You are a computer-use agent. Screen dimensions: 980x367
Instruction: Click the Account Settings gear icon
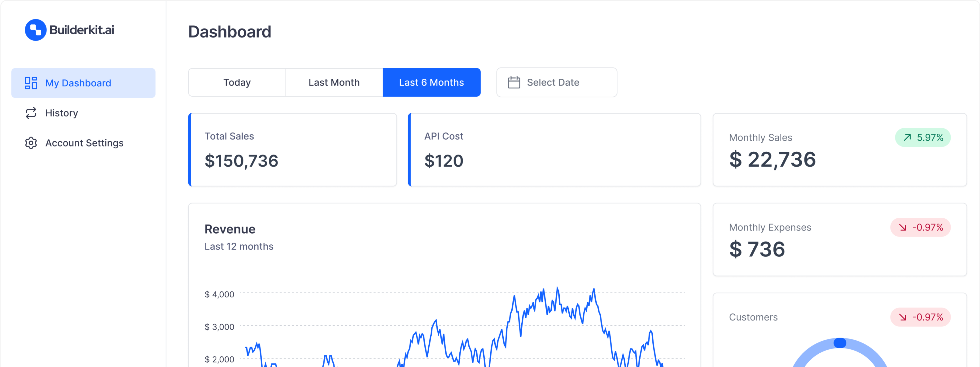coord(31,143)
